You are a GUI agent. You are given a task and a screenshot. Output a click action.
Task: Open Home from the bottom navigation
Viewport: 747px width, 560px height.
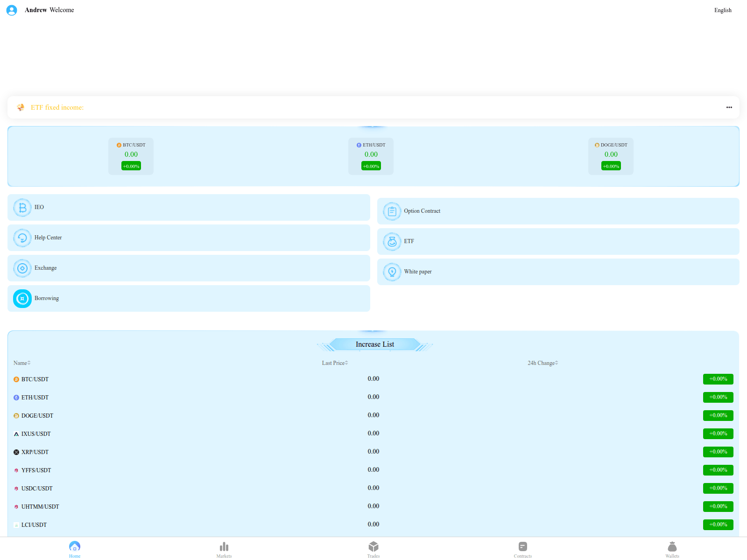[x=75, y=548]
